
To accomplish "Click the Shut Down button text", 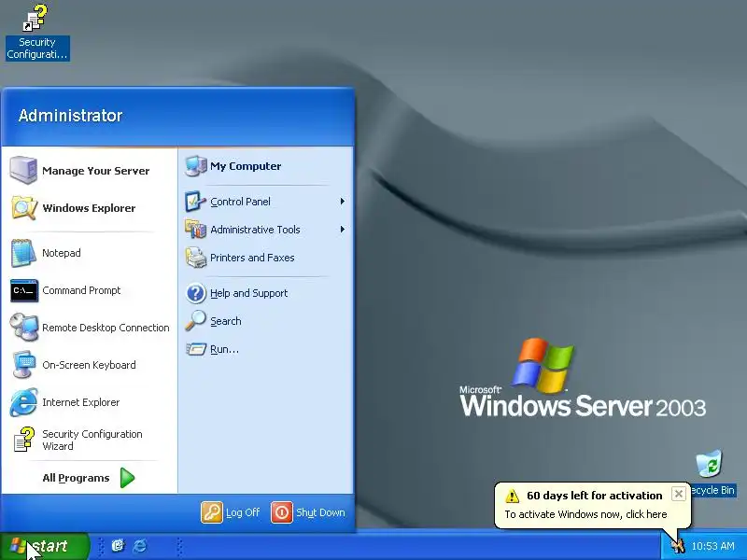I will point(320,512).
